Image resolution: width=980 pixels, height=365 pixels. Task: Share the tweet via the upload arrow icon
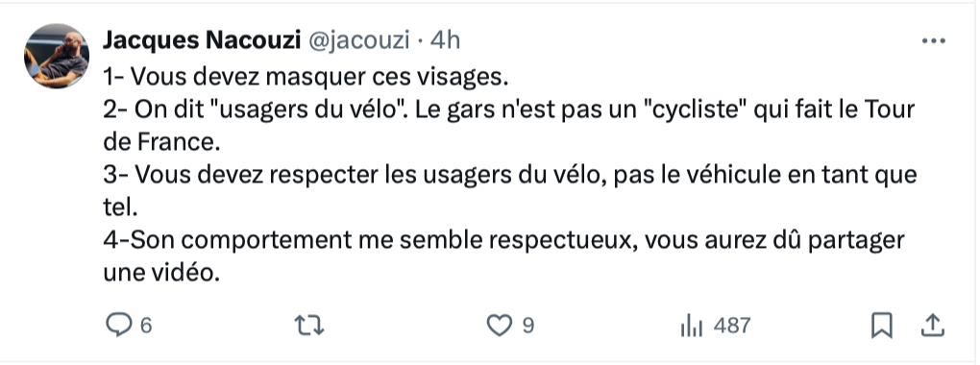(x=932, y=325)
